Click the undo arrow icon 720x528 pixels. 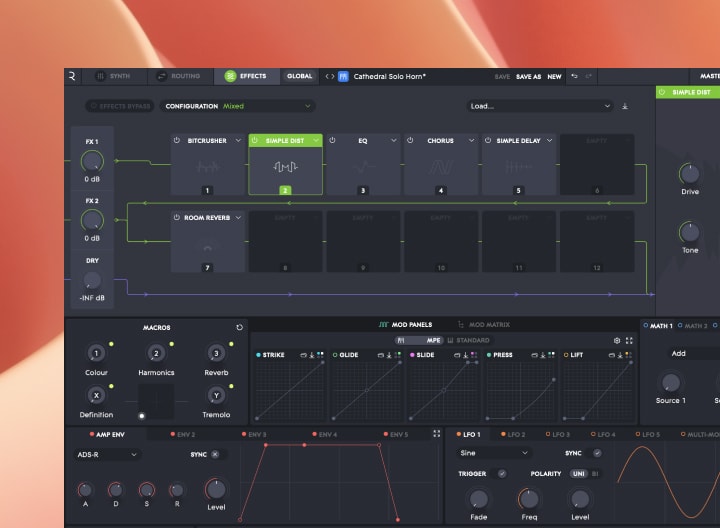pos(574,76)
